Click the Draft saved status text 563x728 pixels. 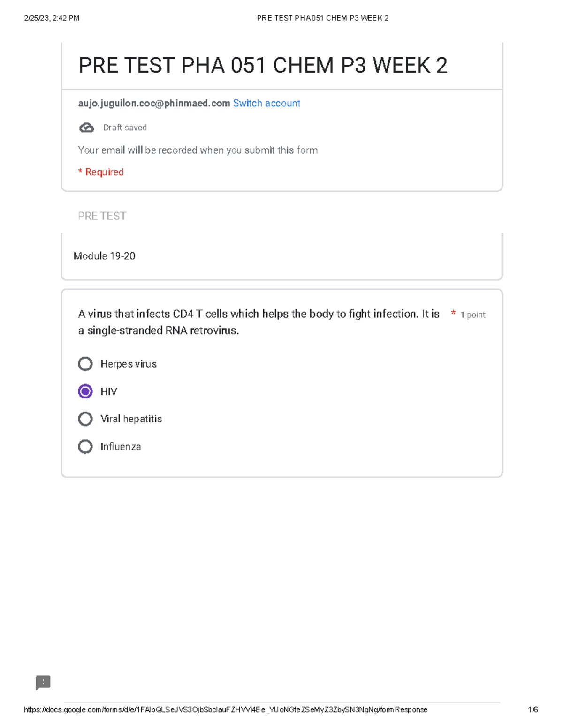[x=125, y=128]
